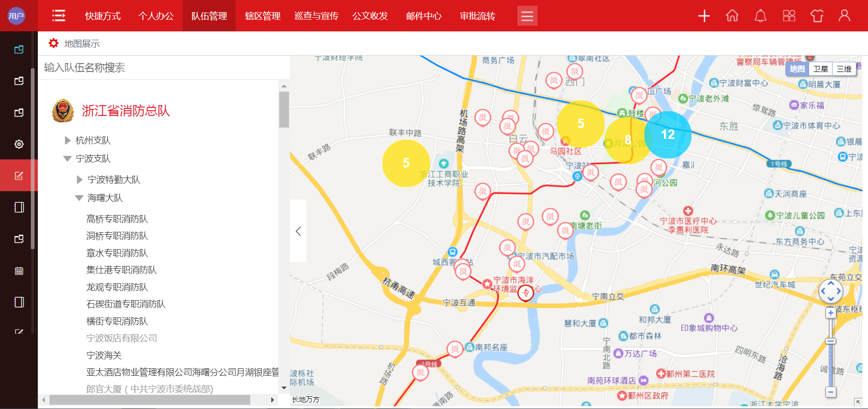Select 章水专职消防队
The width and height of the screenshot is (868, 409).
click(117, 253)
